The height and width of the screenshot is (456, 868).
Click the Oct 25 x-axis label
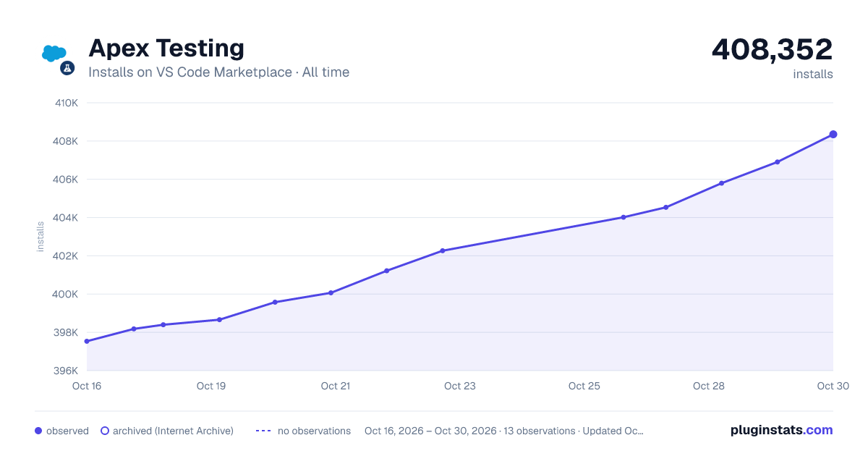pos(584,386)
